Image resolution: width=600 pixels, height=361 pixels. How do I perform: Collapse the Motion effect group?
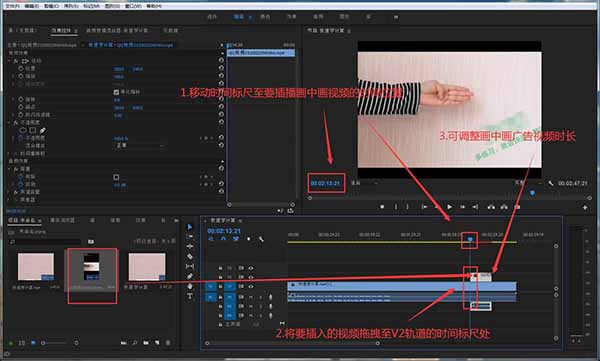pos(10,61)
